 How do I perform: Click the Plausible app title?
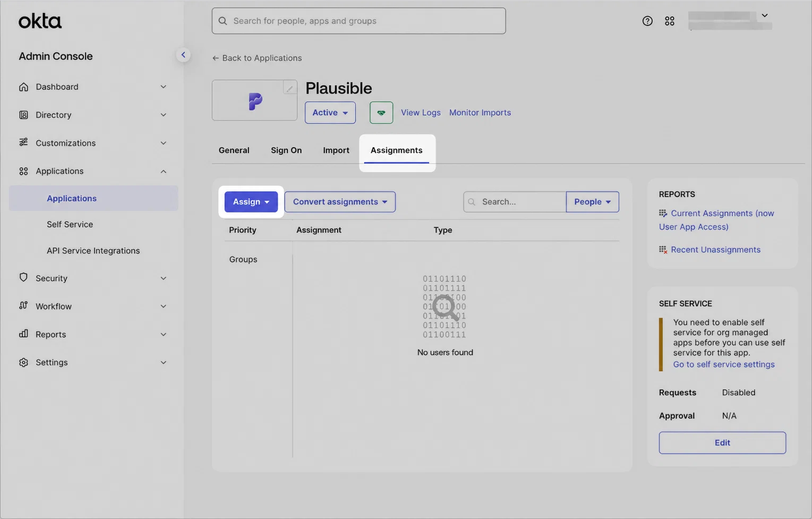click(339, 88)
